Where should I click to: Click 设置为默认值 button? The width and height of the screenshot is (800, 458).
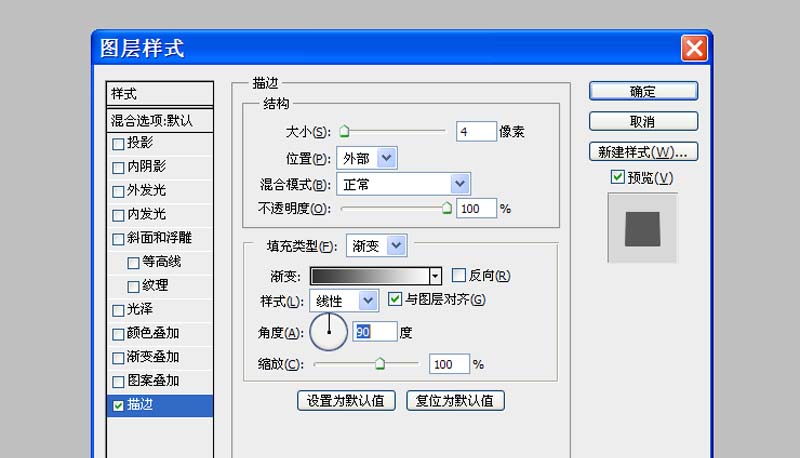click(x=347, y=401)
